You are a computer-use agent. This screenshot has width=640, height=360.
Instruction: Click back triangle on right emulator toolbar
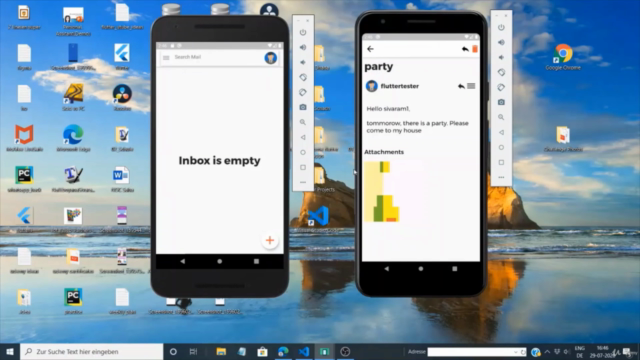[x=501, y=132]
